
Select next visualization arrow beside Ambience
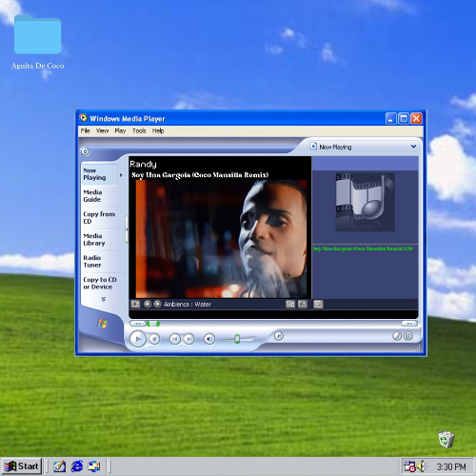coord(157,304)
